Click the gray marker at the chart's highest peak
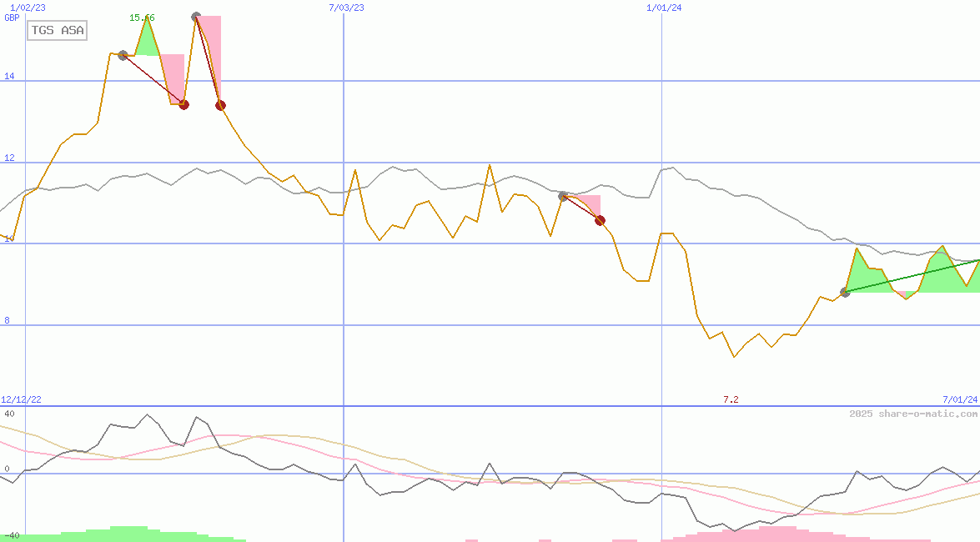 click(x=196, y=17)
